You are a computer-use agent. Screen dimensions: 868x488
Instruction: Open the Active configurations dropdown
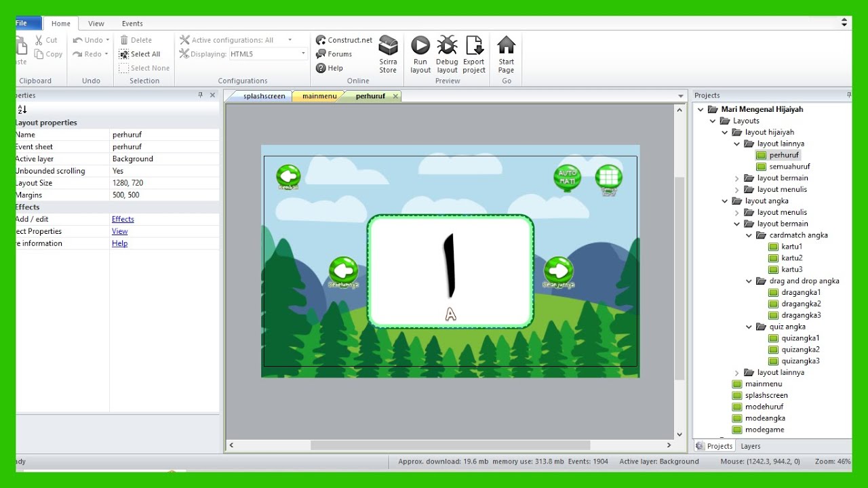point(290,40)
